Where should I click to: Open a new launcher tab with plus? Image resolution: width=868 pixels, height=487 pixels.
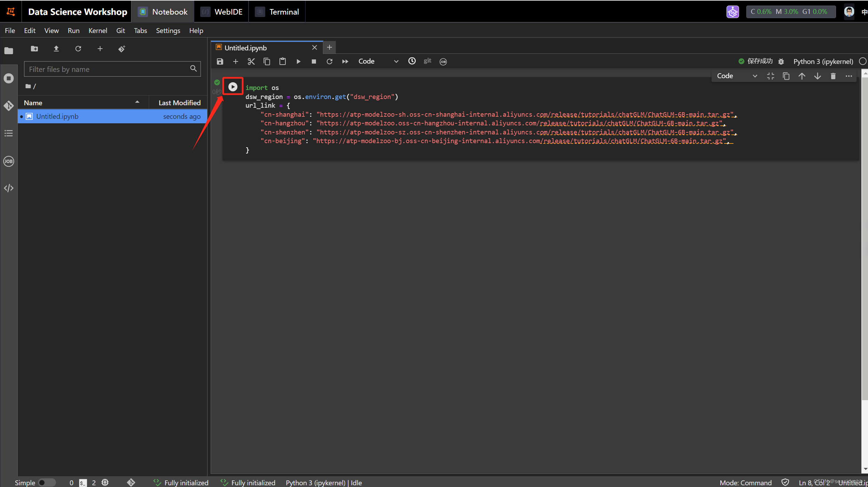(330, 47)
